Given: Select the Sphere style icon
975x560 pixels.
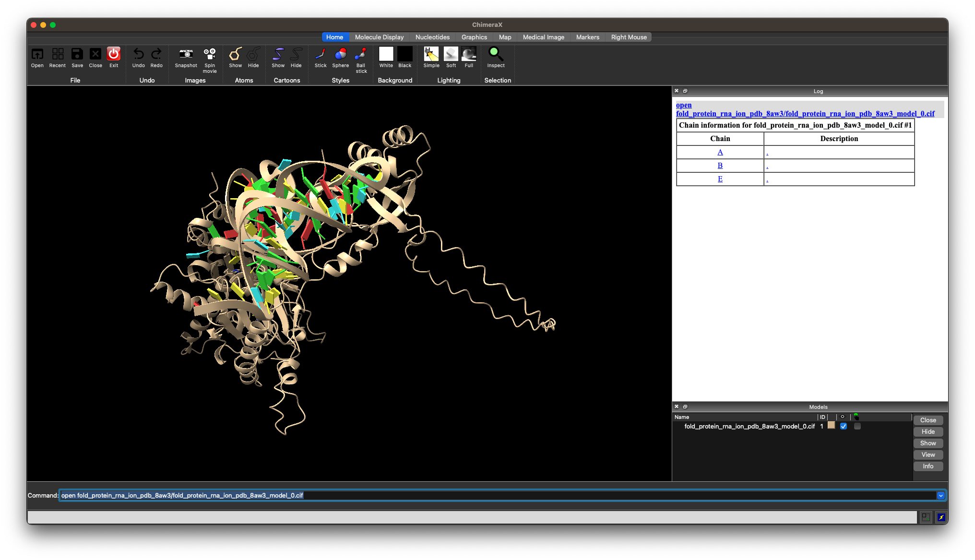Looking at the screenshot, I should (340, 54).
